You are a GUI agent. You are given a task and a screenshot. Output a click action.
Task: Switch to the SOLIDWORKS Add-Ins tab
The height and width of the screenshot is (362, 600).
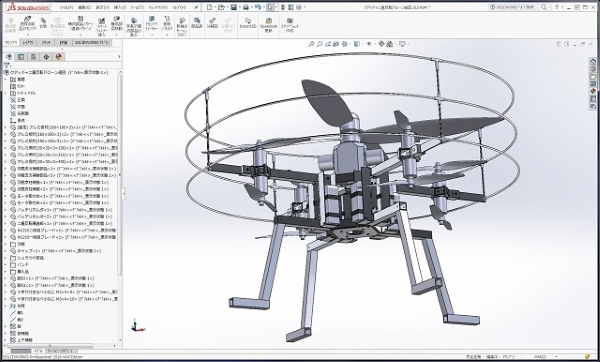point(92,42)
